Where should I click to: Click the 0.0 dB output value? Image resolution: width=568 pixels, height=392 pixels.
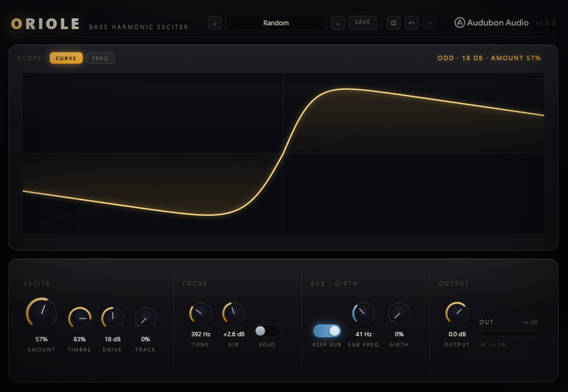[457, 334]
